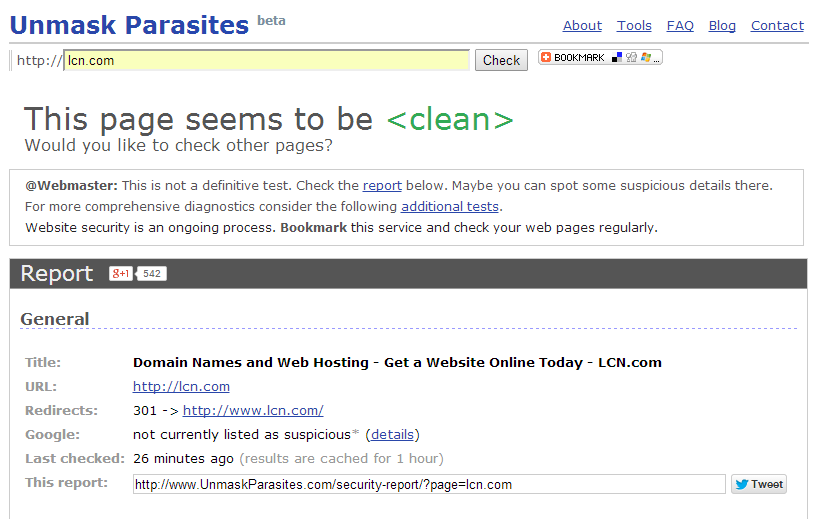Click the Check button
The width and height of the screenshot is (814, 519).
pos(501,60)
